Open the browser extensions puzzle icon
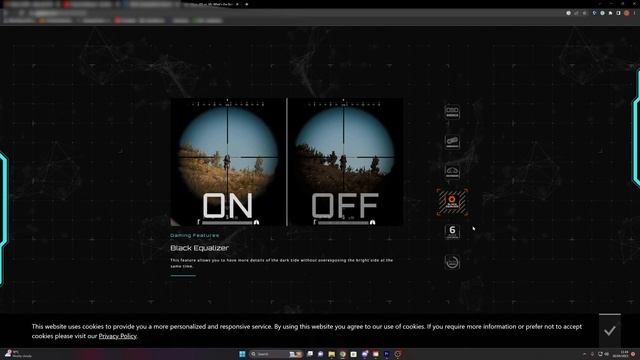Viewport: 640px width, 360px height. pyautogui.click(x=611, y=13)
